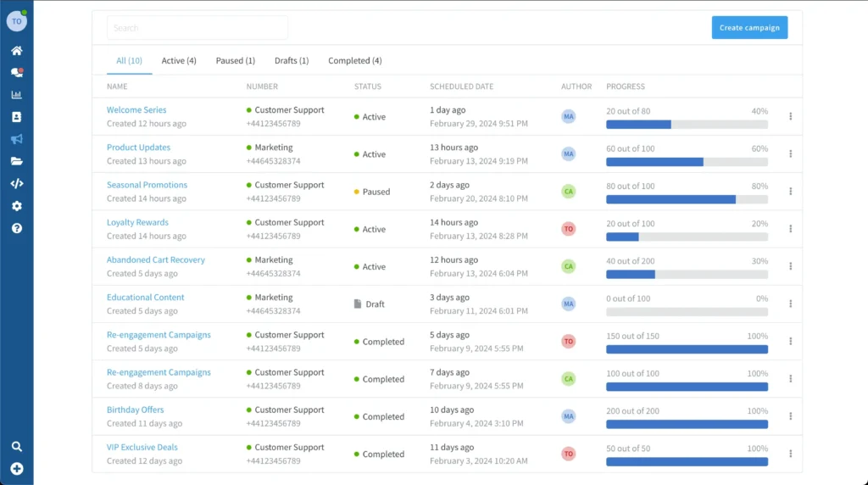The width and height of the screenshot is (868, 485).
Task: Open the home icon in sidebar
Action: click(x=16, y=51)
